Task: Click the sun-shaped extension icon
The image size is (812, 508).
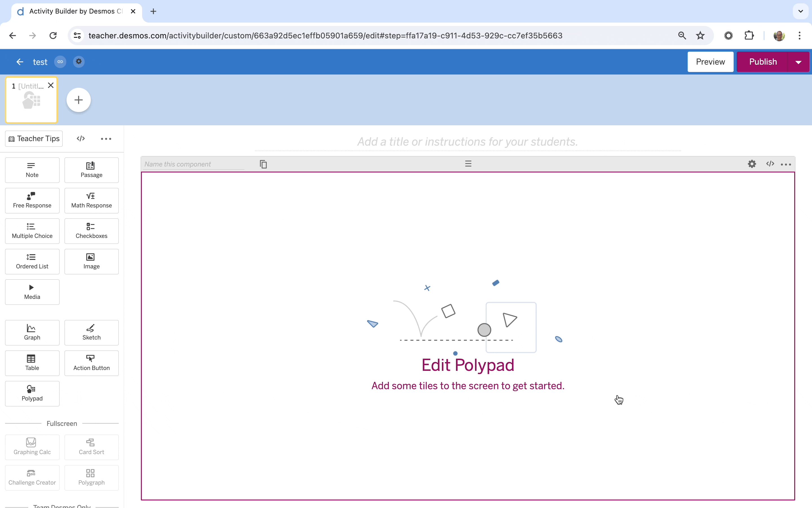Action: coord(729,36)
